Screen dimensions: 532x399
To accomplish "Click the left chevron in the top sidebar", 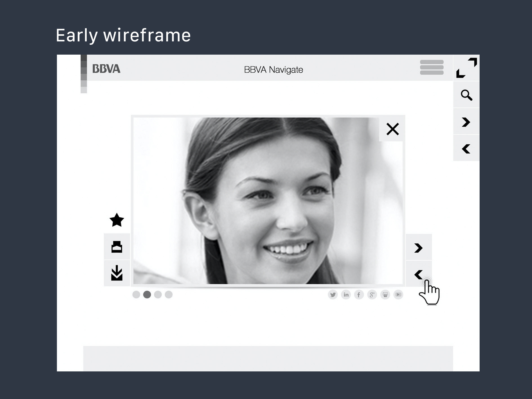I will [x=466, y=149].
